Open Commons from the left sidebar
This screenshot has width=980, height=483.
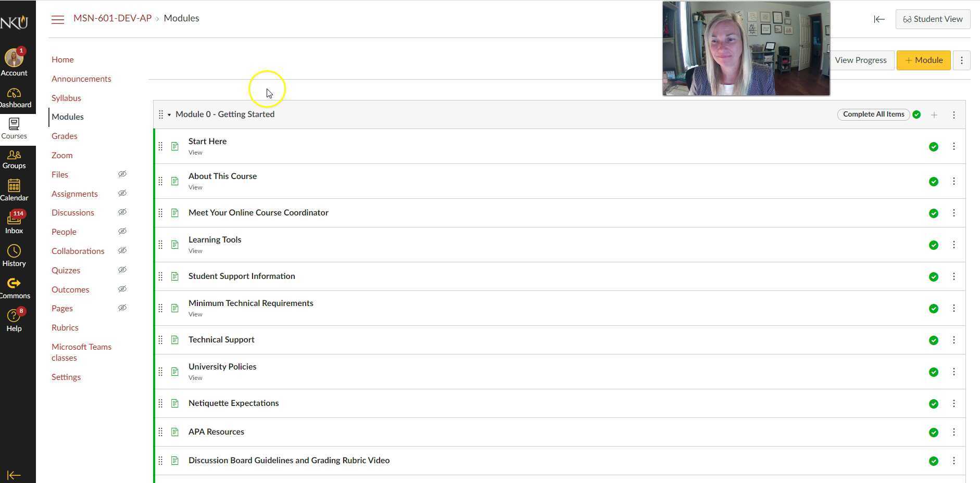(14, 285)
